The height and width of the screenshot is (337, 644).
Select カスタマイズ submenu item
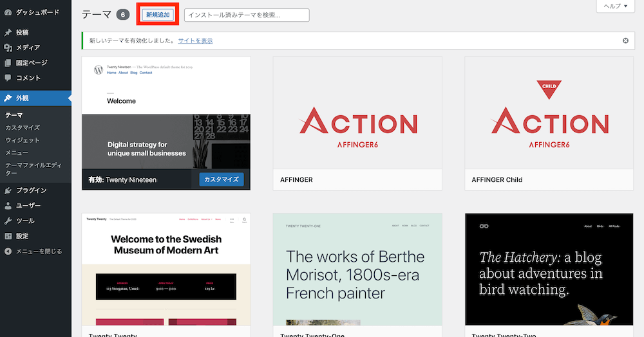pyautogui.click(x=23, y=127)
